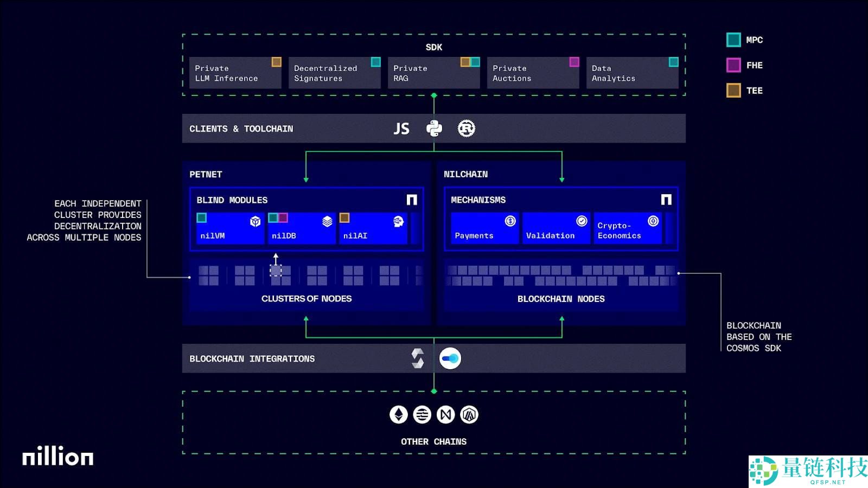This screenshot has width=868, height=488.
Task: Click the nilDB stacked layers icon
Action: (x=327, y=221)
